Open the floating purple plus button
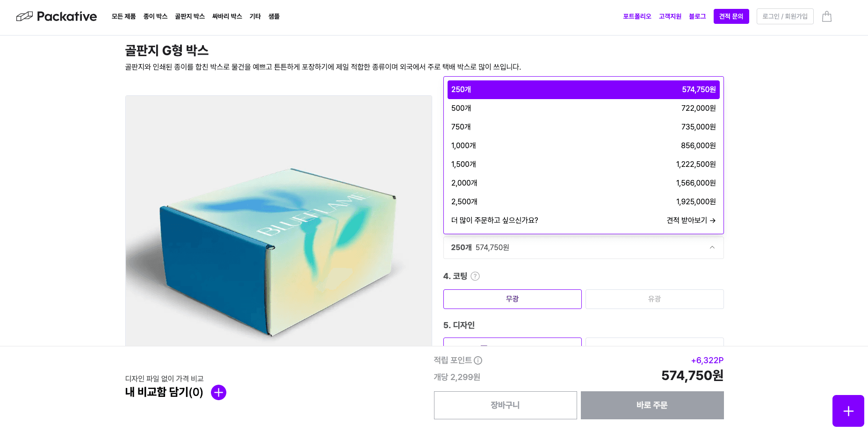The width and height of the screenshot is (868, 431). coord(848,411)
